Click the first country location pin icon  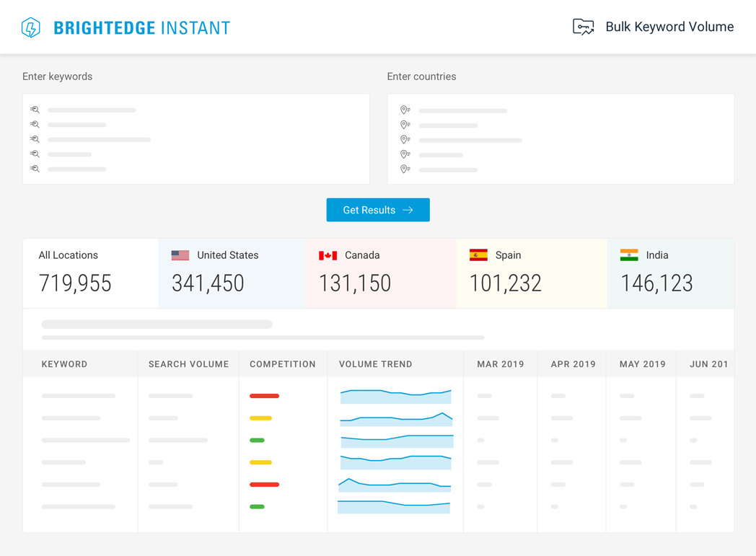tap(405, 110)
